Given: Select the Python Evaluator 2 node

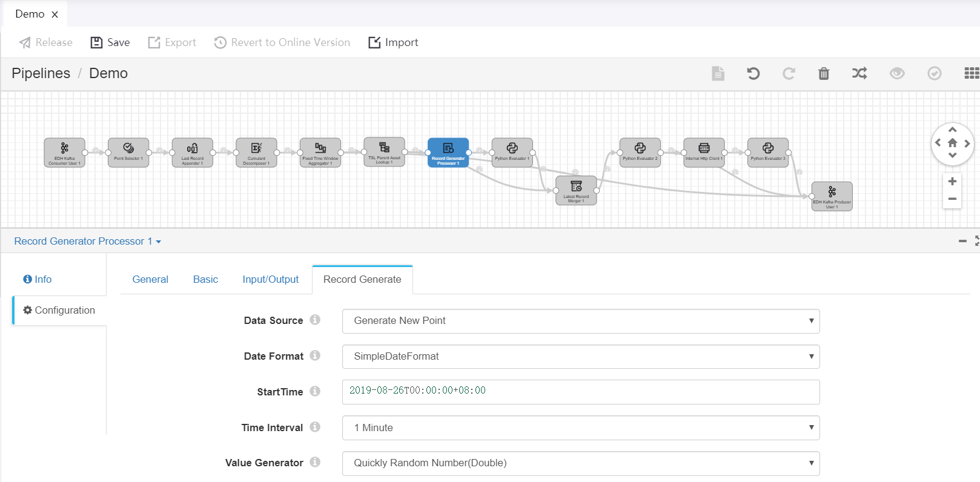Looking at the screenshot, I should pyautogui.click(x=640, y=153).
